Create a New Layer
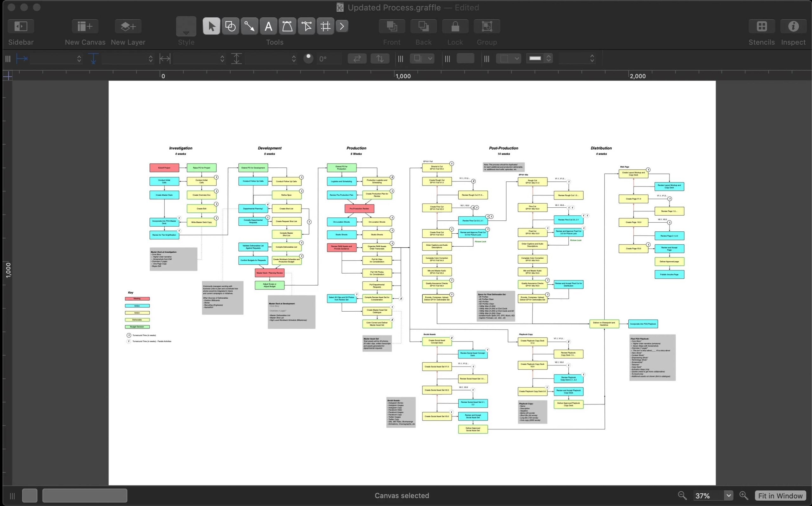Image resolution: width=812 pixels, height=506 pixels. [x=128, y=26]
